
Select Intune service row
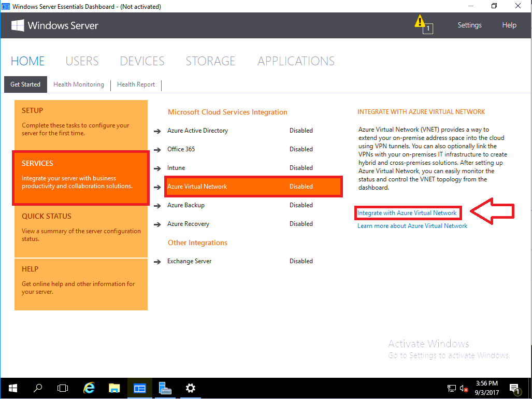click(x=253, y=168)
